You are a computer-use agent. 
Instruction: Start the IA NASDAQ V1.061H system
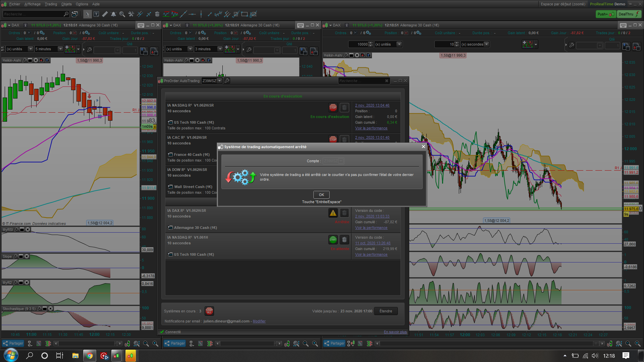(333, 240)
